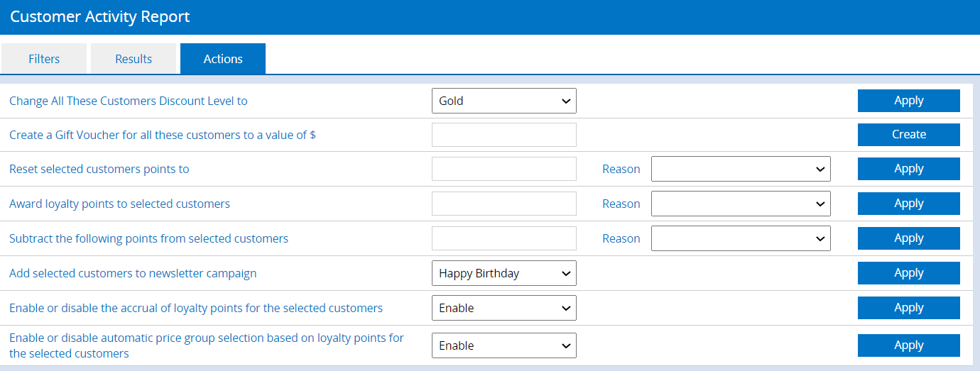Select the Actions tab
This screenshot has height=371, width=980.
tap(223, 59)
